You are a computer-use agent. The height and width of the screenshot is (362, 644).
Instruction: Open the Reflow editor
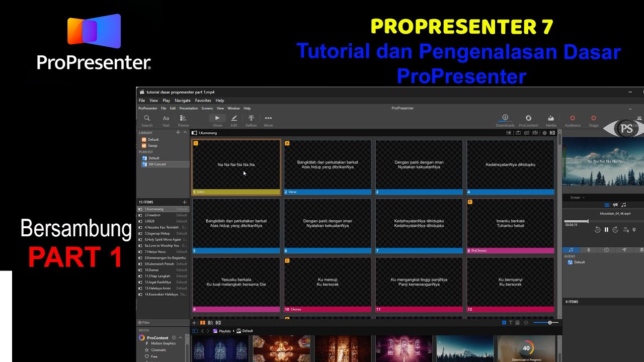click(251, 121)
